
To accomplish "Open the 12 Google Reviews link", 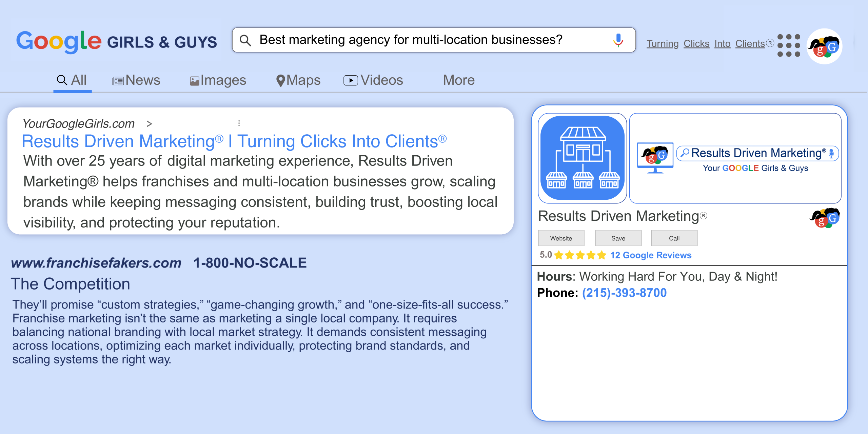I will pyautogui.click(x=651, y=255).
